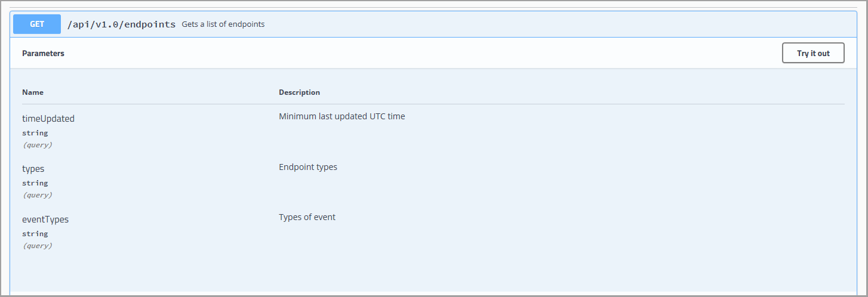The height and width of the screenshot is (297, 868).
Task: Click the blue GET method badge
Action: [x=37, y=24]
